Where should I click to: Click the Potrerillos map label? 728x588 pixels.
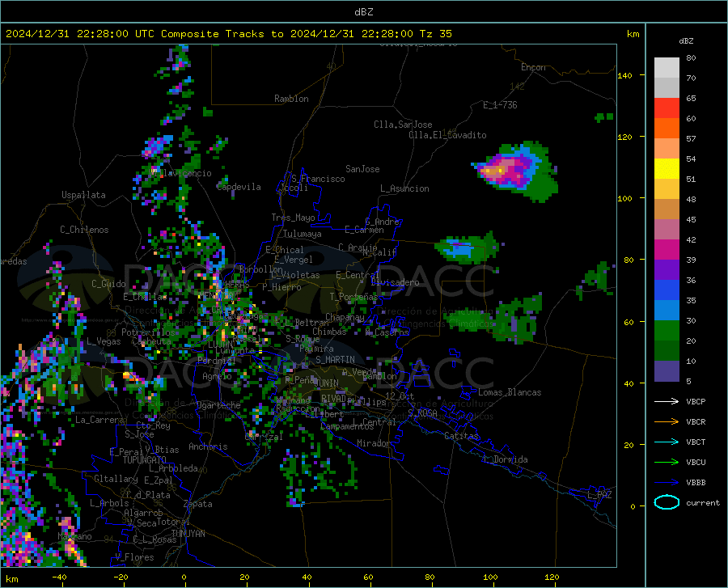pyautogui.click(x=148, y=332)
